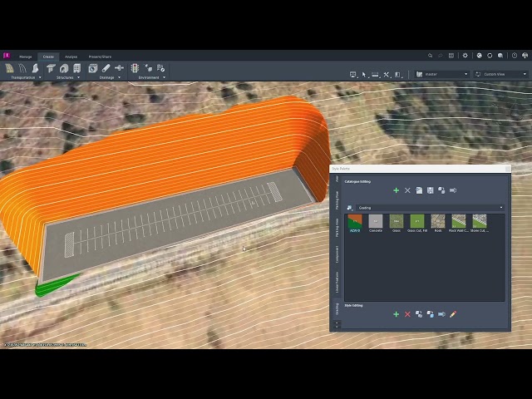Select the Rock grading style swatch
Image resolution: width=532 pixels, height=399 pixels.
click(x=438, y=221)
